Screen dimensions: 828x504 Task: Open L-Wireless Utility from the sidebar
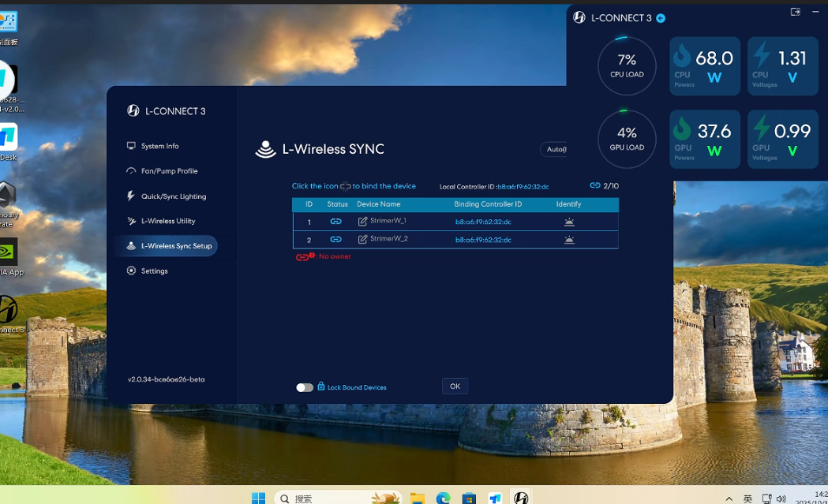(x=167, y=221)
